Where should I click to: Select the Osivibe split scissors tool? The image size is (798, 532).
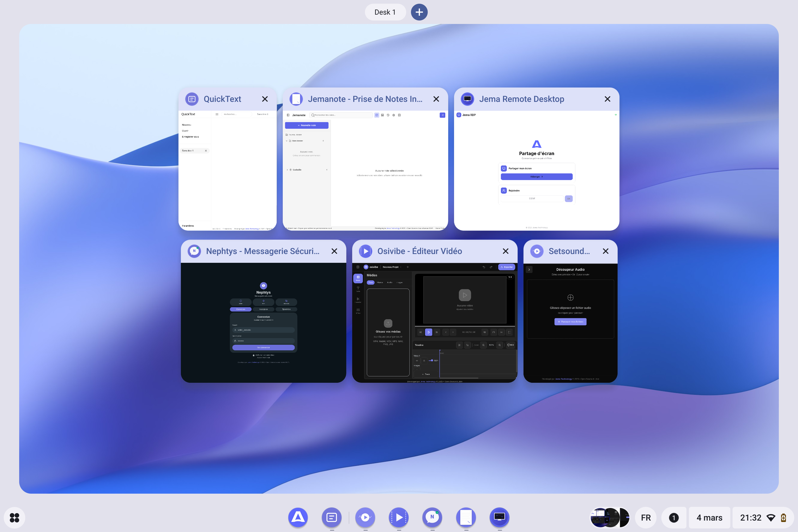[x=459, y=345]
